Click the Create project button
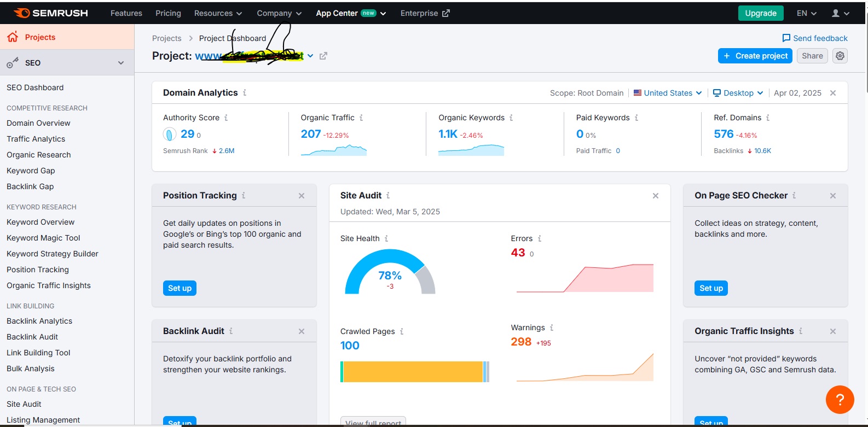The height and width of the screenshot is (427, 868). click(755, 56)
